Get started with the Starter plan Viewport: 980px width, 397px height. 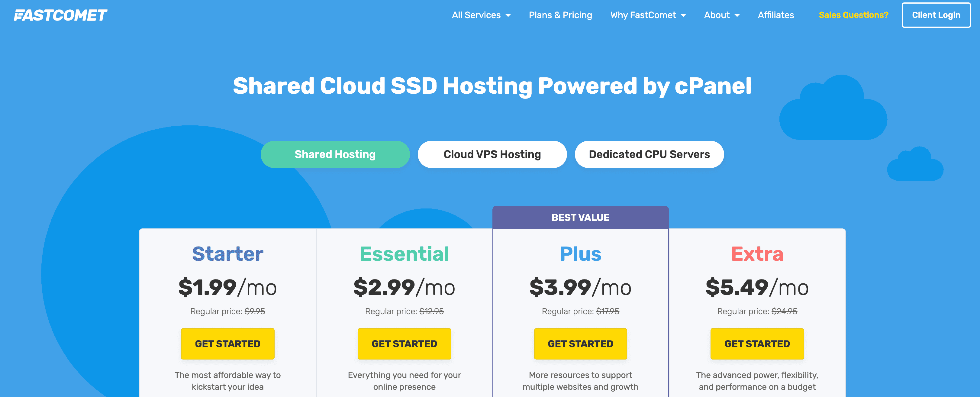pos(227,344)
